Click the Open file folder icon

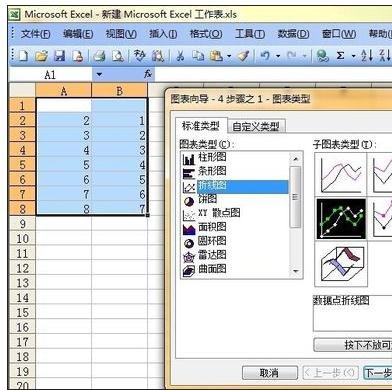[x=41, y=56]
